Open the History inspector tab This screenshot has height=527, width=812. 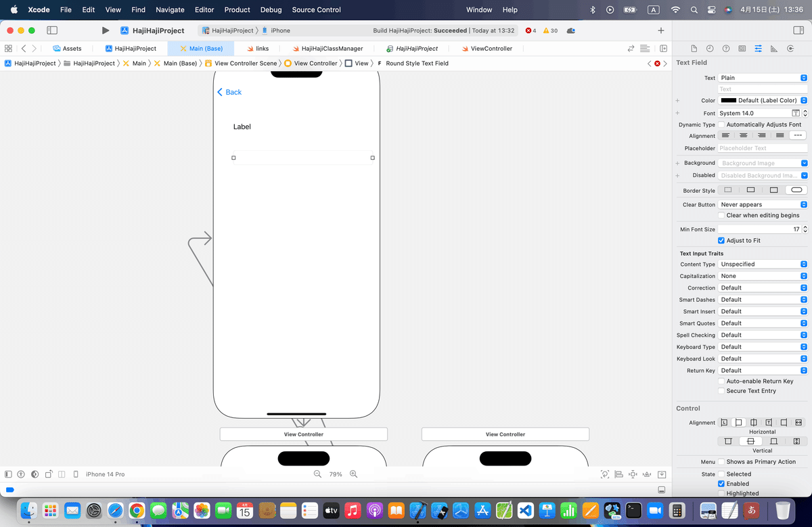point(710,49)
